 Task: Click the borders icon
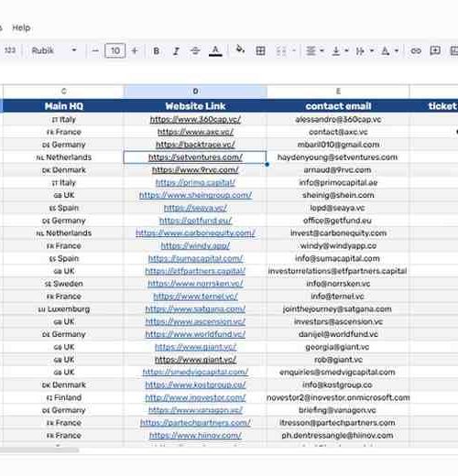click(260, 51)
